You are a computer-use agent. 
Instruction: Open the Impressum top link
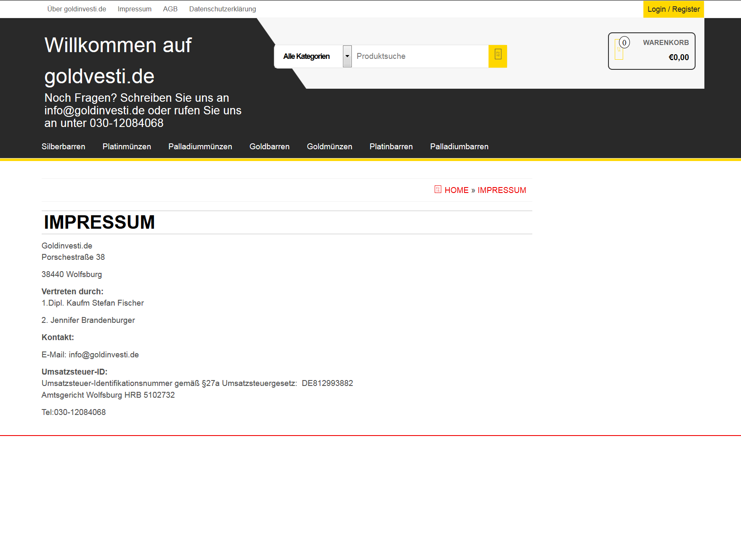tap(135, 9)
